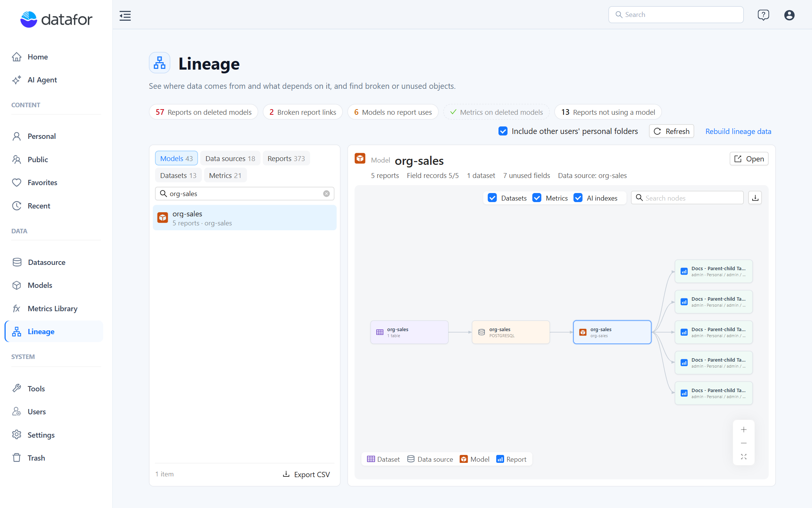Image resolution: width=812 pixels, height=508 pixels.
Task: Zoom out on the lineage graph
Action: coord(744,443)
